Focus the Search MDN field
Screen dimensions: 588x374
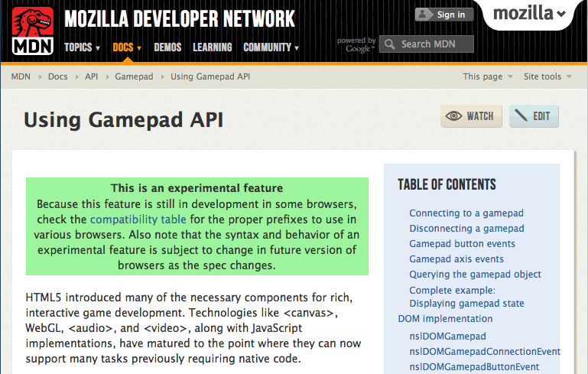coord(427,44)
